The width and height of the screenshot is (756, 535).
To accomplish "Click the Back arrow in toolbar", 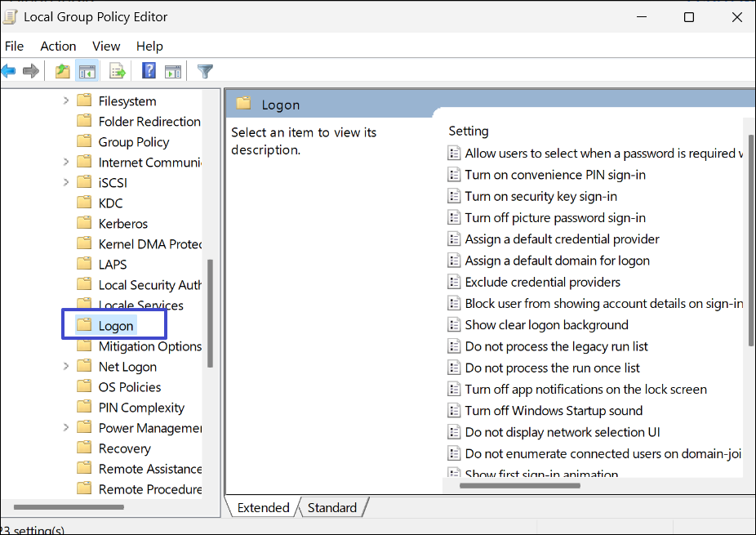I will [8, 72].
